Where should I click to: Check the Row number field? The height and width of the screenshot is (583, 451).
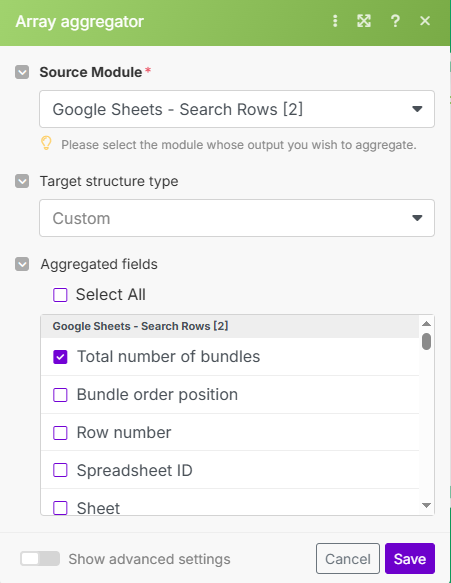60,433
